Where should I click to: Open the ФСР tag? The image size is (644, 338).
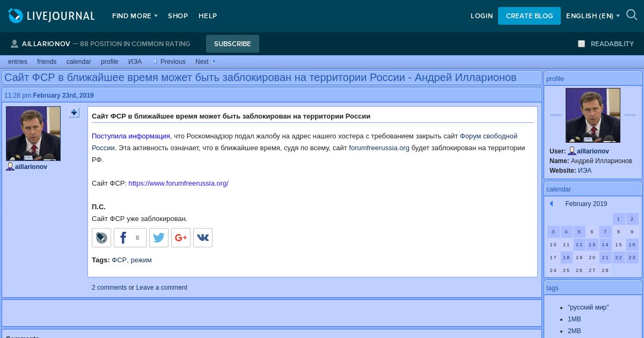click(x=119, y=260)
